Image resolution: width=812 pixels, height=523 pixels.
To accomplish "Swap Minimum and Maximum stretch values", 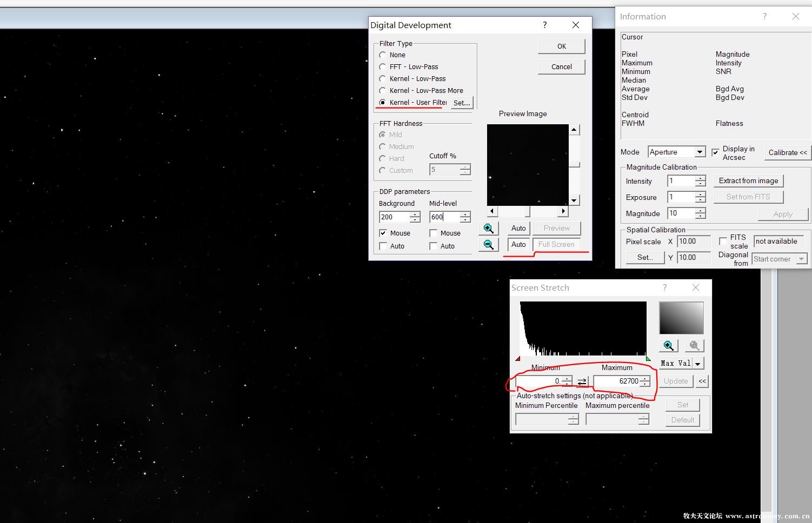I will 582,381.
